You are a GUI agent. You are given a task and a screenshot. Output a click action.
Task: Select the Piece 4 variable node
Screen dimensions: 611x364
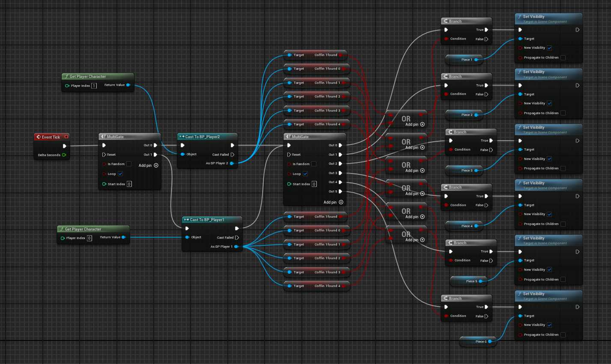click(464, 225)
